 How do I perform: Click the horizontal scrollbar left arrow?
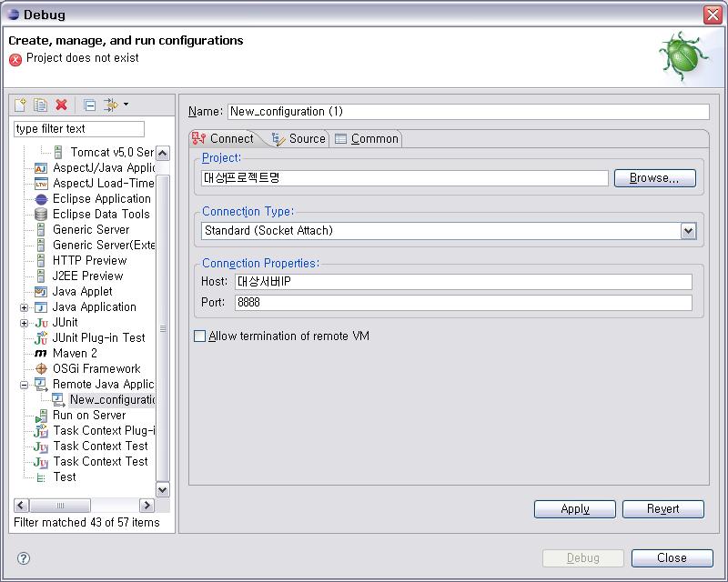pos(21,505)
